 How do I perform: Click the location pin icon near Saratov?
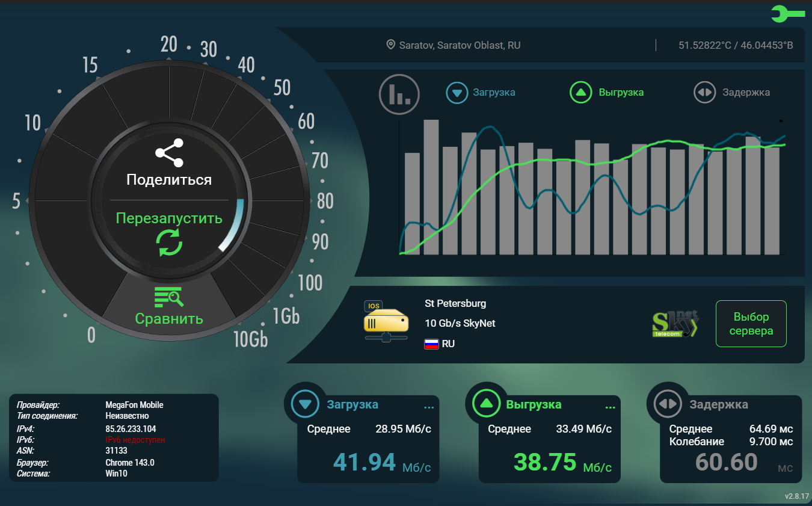(x=390, y=45)
